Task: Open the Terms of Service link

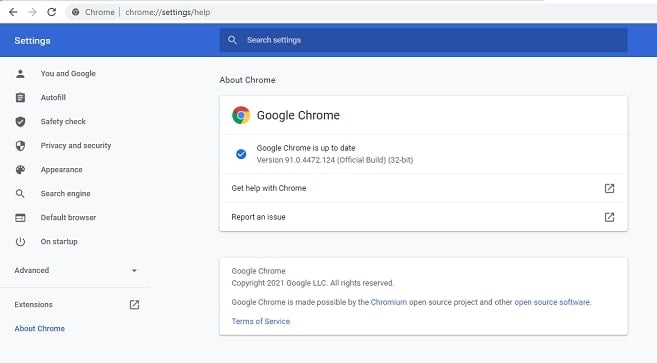Action: 261,321
